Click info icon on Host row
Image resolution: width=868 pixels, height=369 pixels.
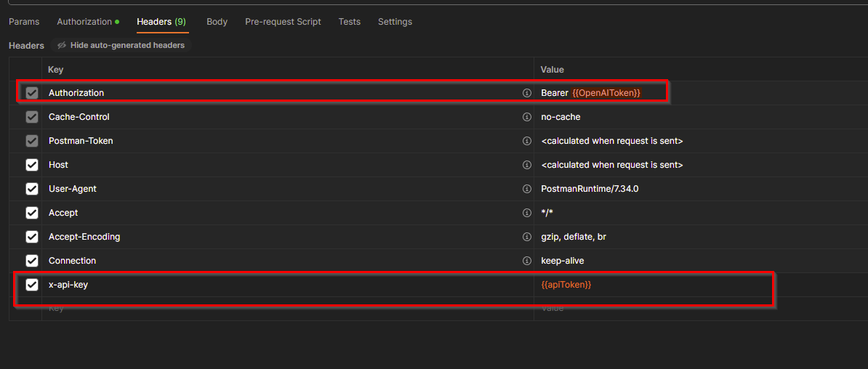[526, 165]
